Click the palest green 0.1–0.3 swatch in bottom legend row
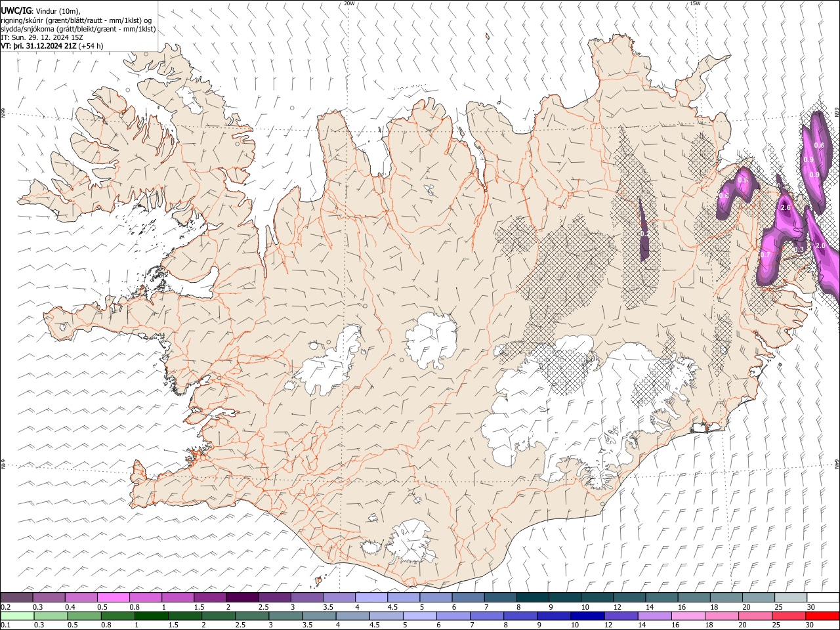This screenshot has height=630, width=840. tap(17, 616)
